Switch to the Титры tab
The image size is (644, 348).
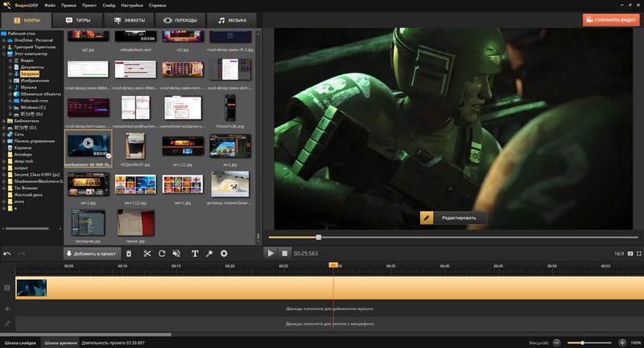(x=77, y=20)
